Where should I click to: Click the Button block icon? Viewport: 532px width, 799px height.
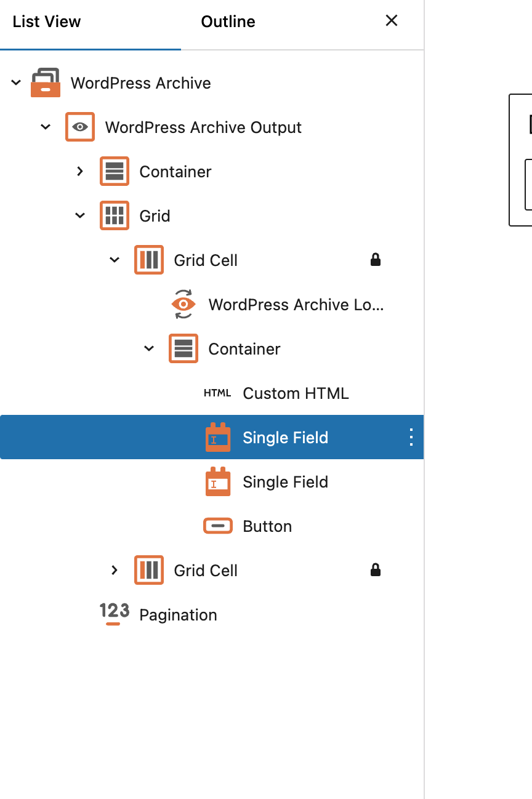[x=218, y=526]
